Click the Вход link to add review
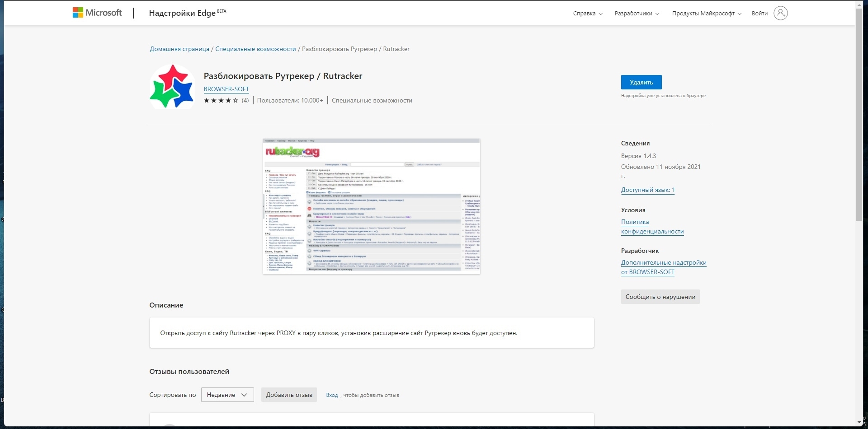 click(332, 395)
